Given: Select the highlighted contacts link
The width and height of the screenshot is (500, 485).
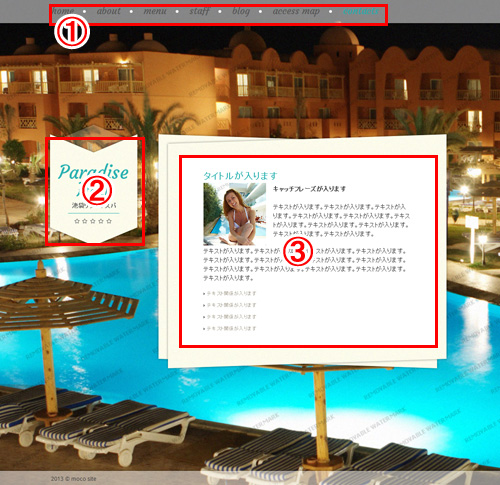Looking at the screenshot, I should (361, 11).
